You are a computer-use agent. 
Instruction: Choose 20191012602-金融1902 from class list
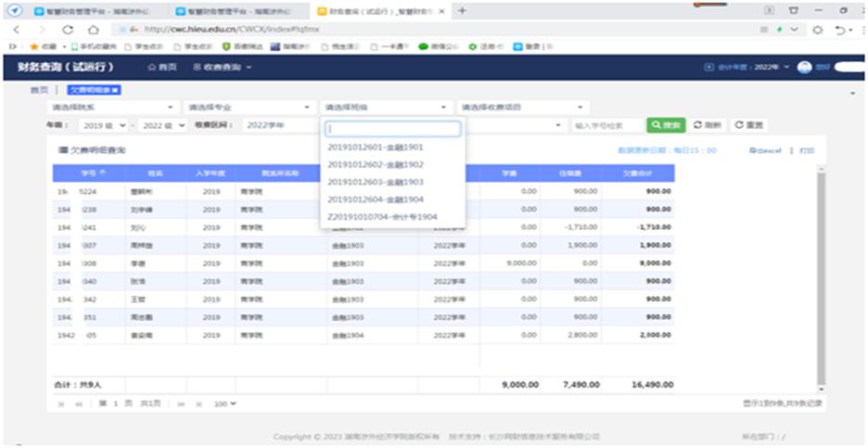[393, 164]
